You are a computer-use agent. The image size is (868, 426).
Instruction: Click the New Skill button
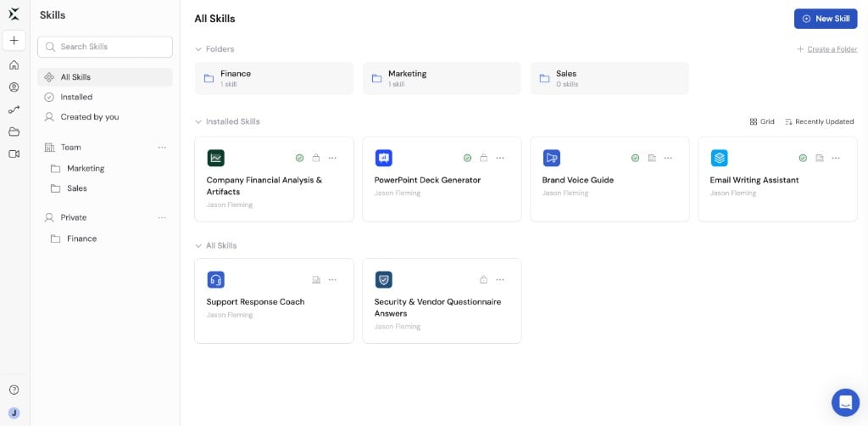[826, 19]
